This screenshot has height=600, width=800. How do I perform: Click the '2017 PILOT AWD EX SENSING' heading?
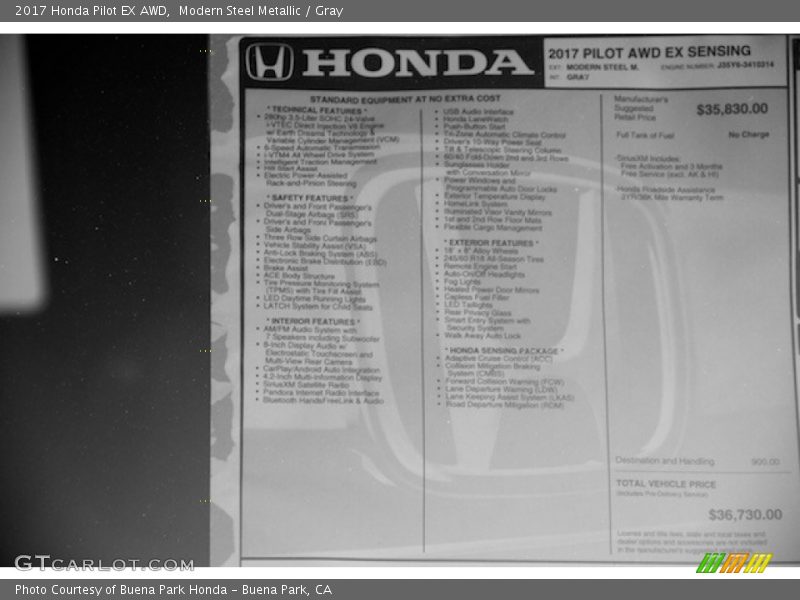pos(649,52)
